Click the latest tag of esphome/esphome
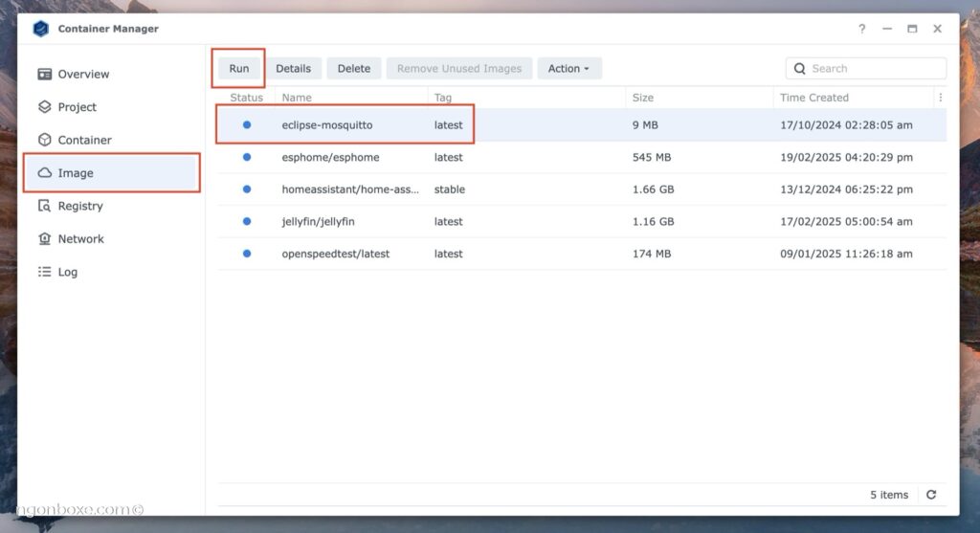Viewport: 980px width, 533px height. (x=448, y=158)
